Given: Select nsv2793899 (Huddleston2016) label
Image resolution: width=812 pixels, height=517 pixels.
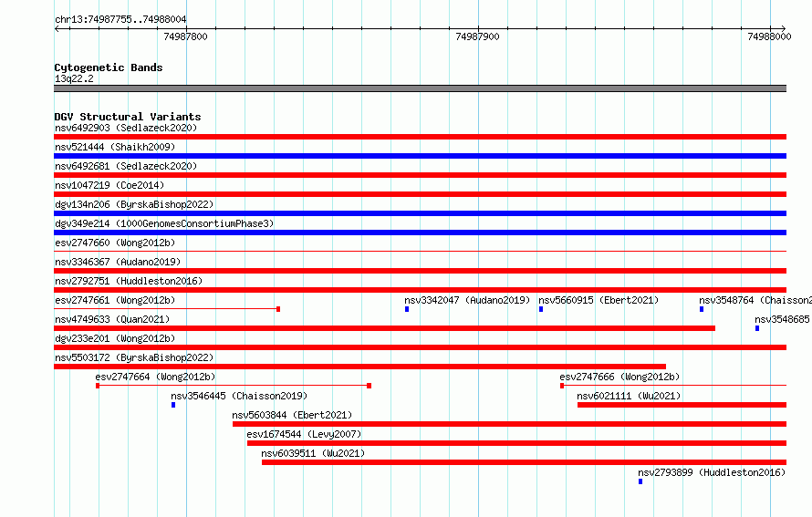Looking at the screenshot, I should pos(712,472).
